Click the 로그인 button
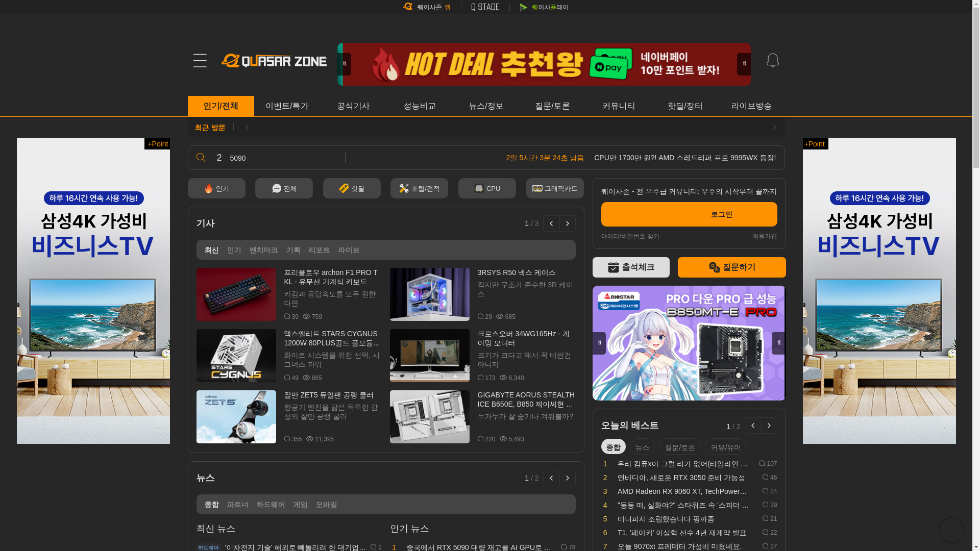Image resolution: width=980 pixels, height=551 pixels. coord(689,214)
